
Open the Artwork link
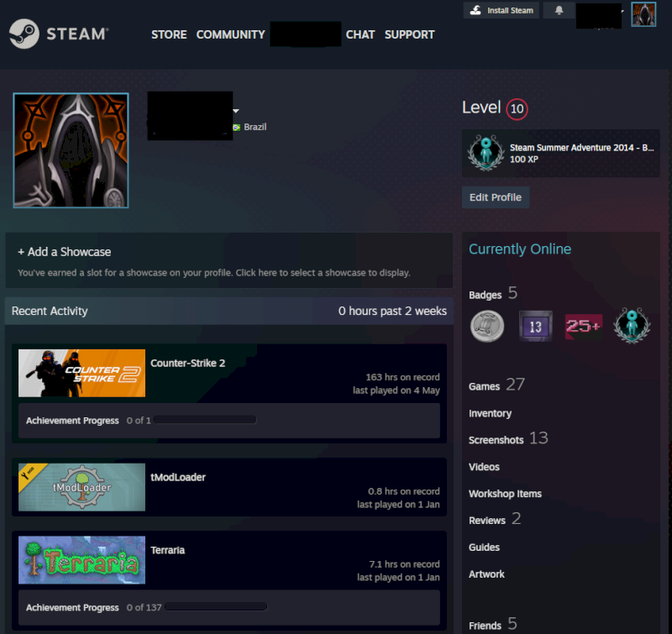[x=486, y=574]
